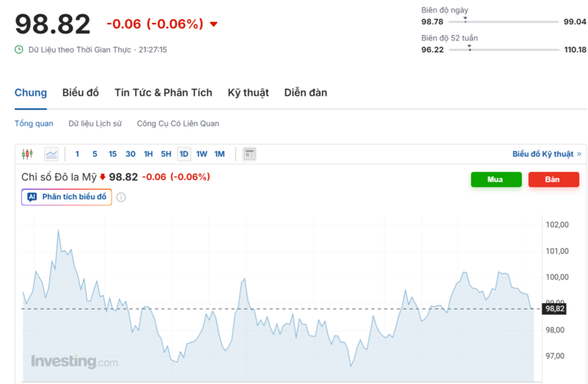Open Dữ liệu Lịch sử sub-tab

[95, 124]
